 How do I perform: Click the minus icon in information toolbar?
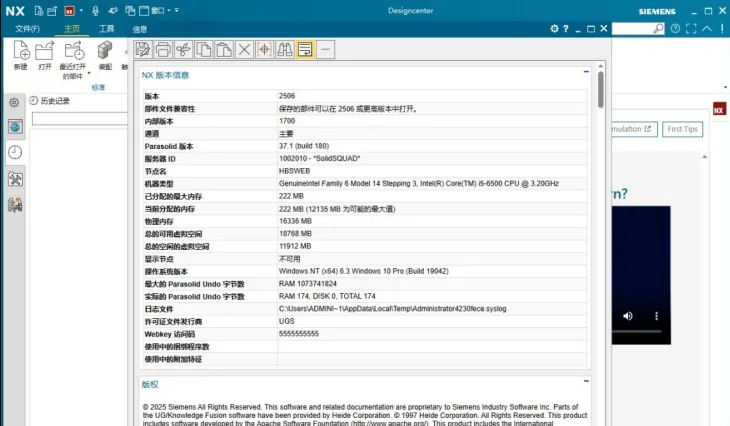click(326, 49)
